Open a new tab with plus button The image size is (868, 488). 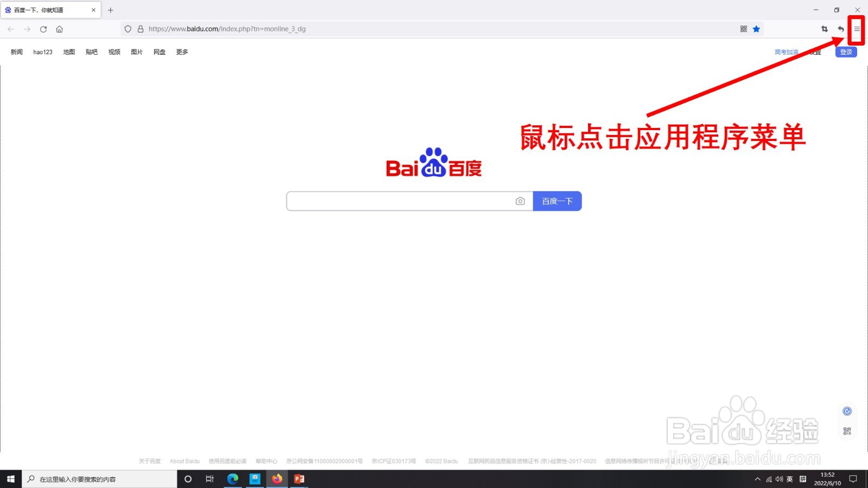tap(111, 10)
